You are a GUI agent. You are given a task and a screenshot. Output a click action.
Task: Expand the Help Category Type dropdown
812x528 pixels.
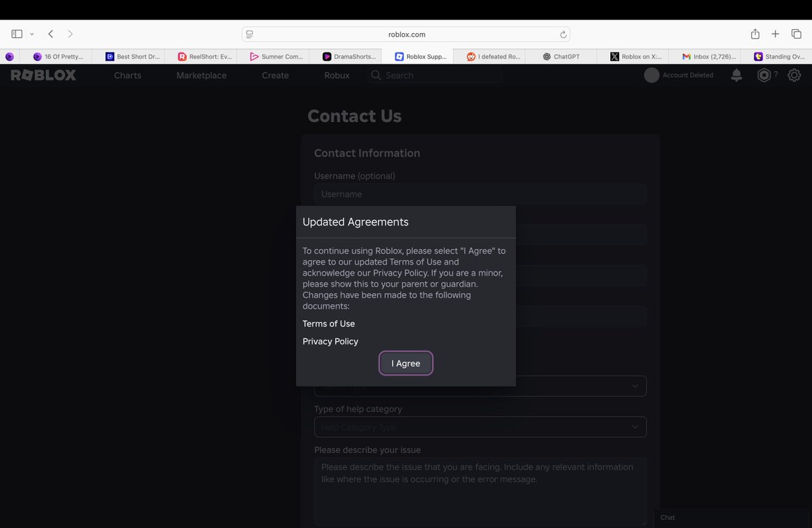point(480,427)
